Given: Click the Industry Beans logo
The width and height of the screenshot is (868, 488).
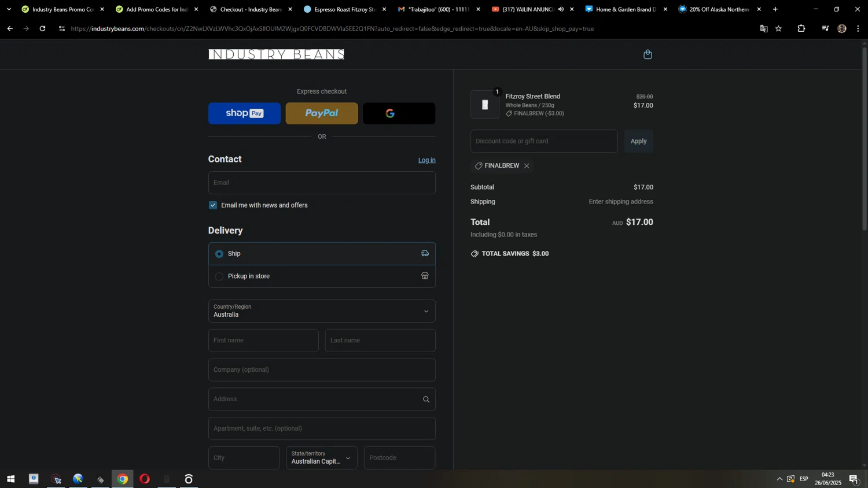Looking at the screenshot, I should pyautogui.click(x=277, y=54).
